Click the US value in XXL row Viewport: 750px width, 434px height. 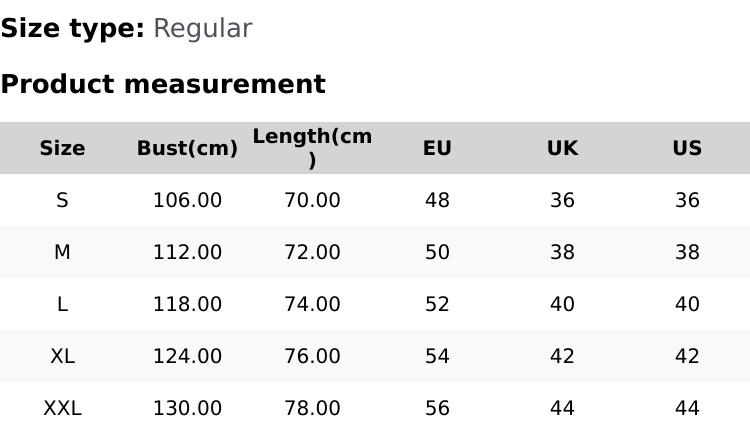[687, 408]
